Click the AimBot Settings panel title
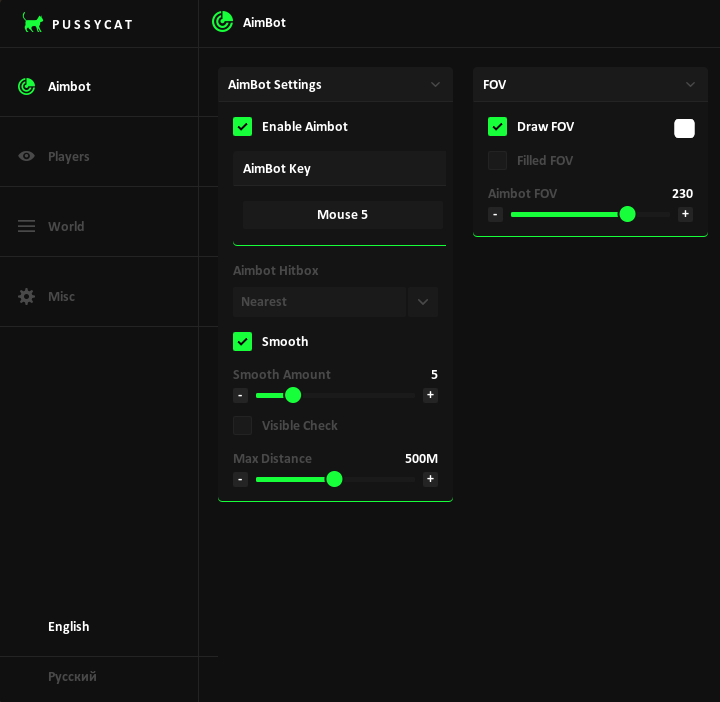 (275, 84)
